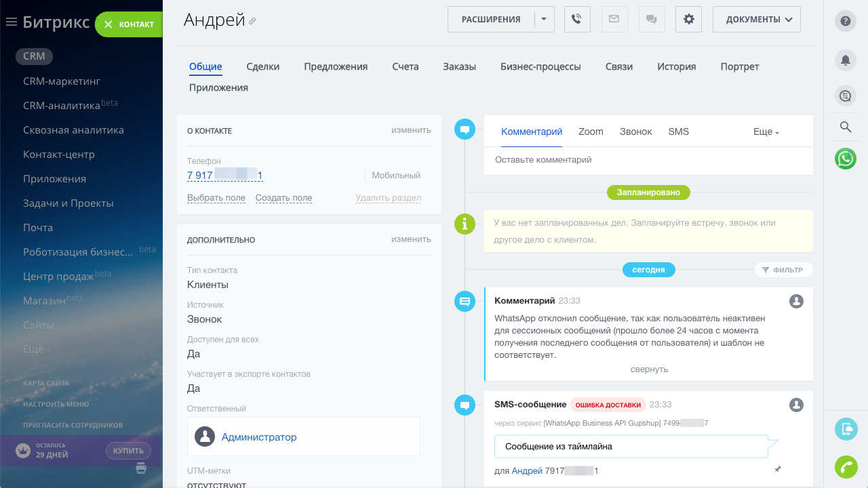This screenshot has width=868, height=488.
Task: Close the Контакт slider panel
Action: point(108,24)
